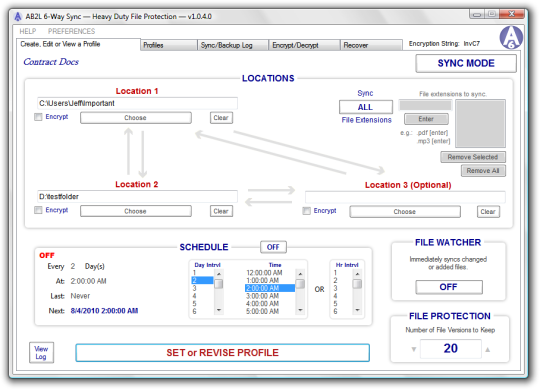540x390 pixels.
Task: Toggle the SCHEDULE OFF button
Action: tap(273, 247)
